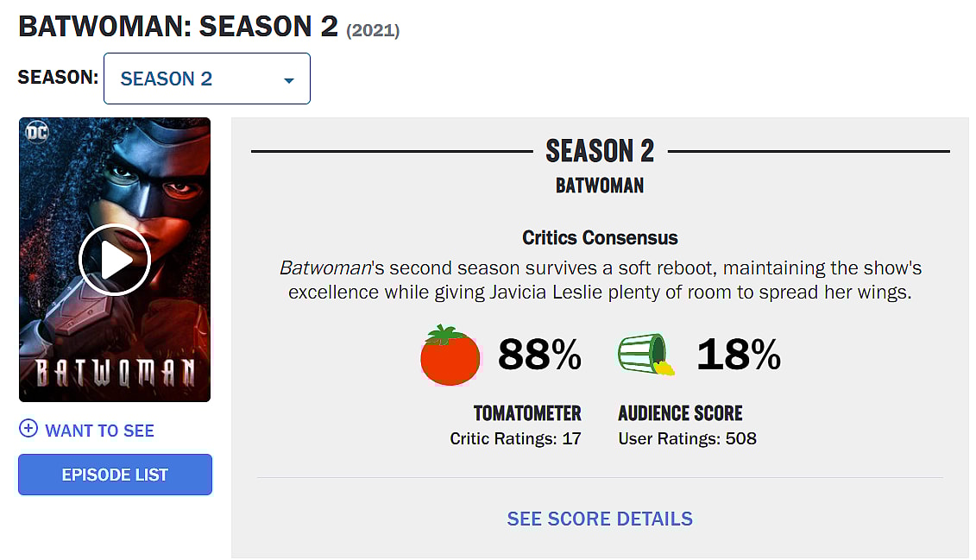Screen dimensions: 976x560
Task: Open the Critic Ratings: 17 count
Action: point(515,438)
